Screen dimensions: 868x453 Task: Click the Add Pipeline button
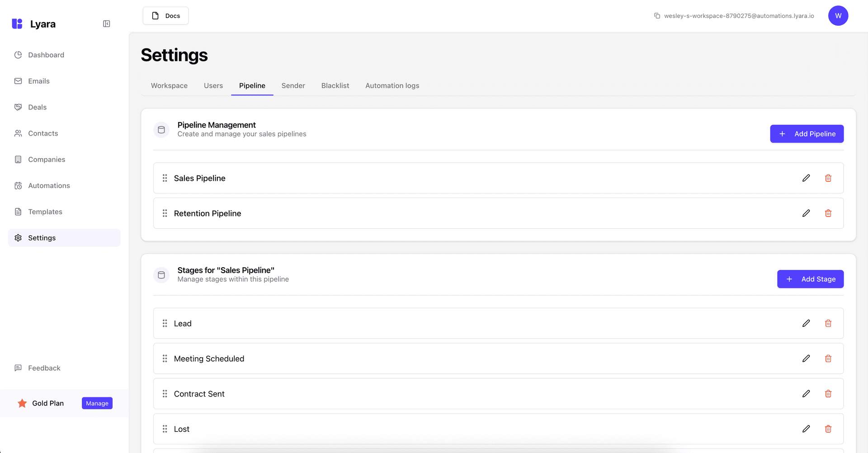coord(807,134)
